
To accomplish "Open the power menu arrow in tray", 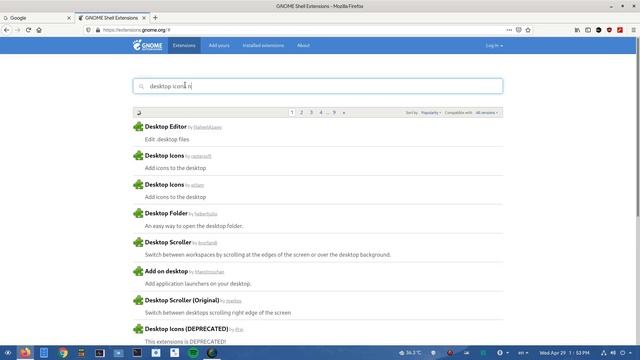I will tap(630, 353).
